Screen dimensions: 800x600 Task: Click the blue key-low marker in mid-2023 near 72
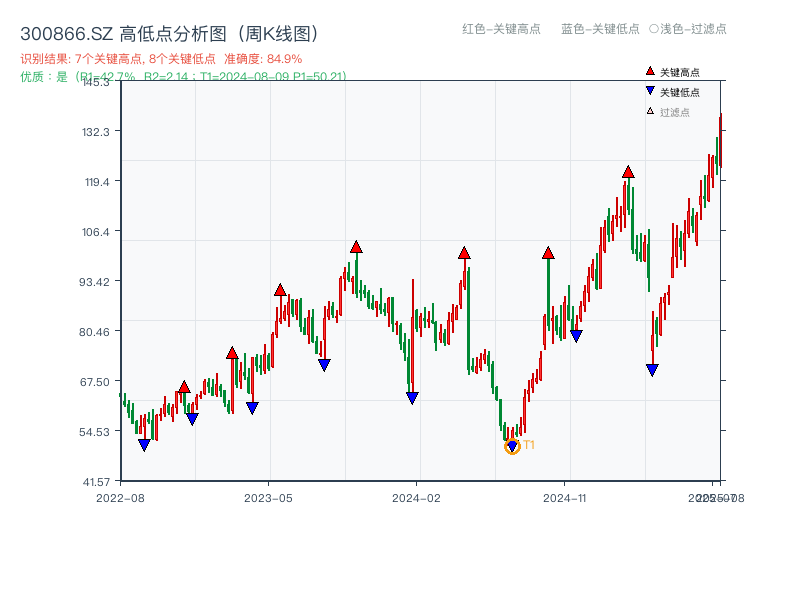(x=324, y=365)
